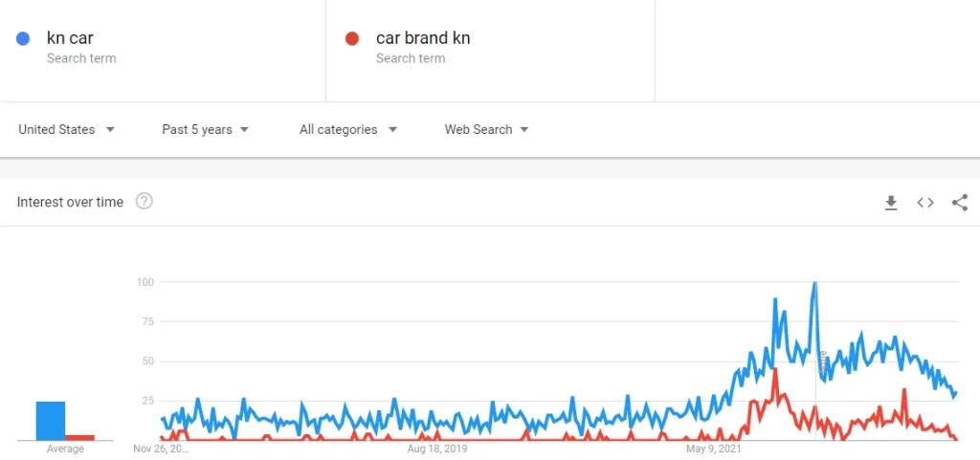
Task: Edit the kn car search term
Action: pyautogui.click(x=71, y=39)
